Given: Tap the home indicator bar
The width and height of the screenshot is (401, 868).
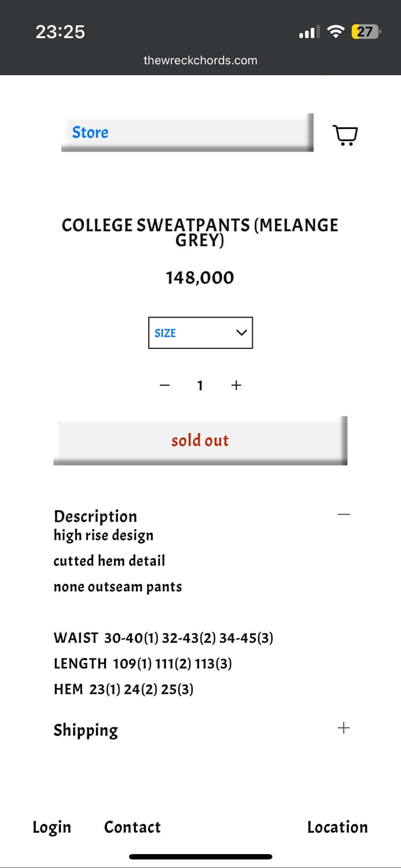Looking at the screenshot, I should pos(200,856).
